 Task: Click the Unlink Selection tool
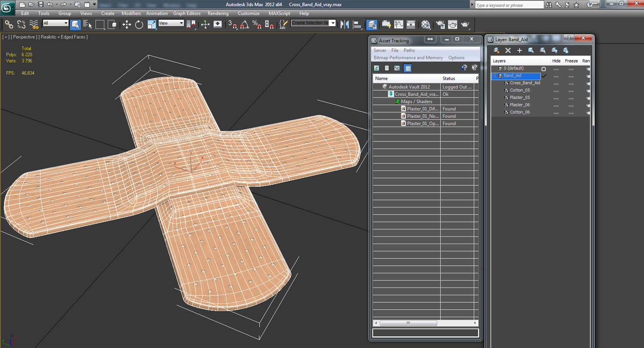click(21, 25)
